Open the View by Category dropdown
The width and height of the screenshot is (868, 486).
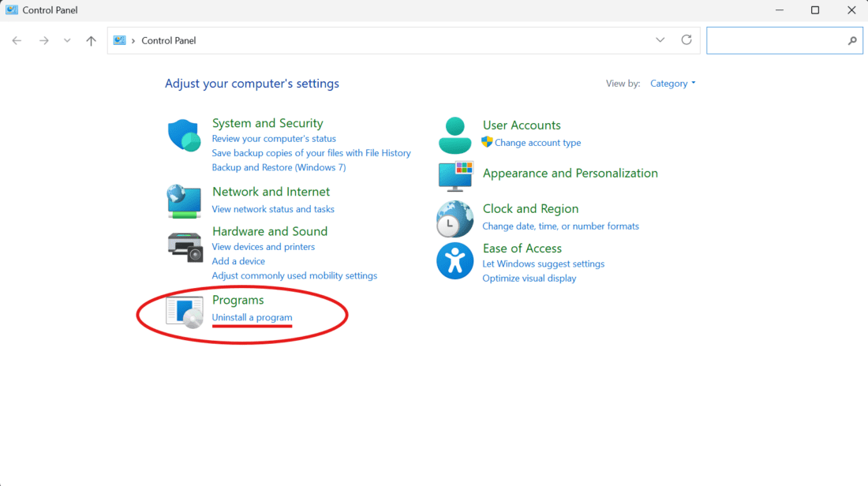[x=672, y=84]
